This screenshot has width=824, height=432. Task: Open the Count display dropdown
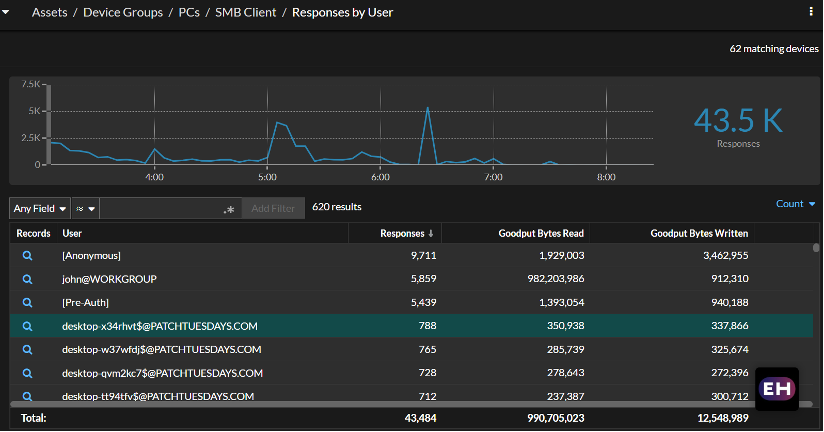click(x=795, y=204)
